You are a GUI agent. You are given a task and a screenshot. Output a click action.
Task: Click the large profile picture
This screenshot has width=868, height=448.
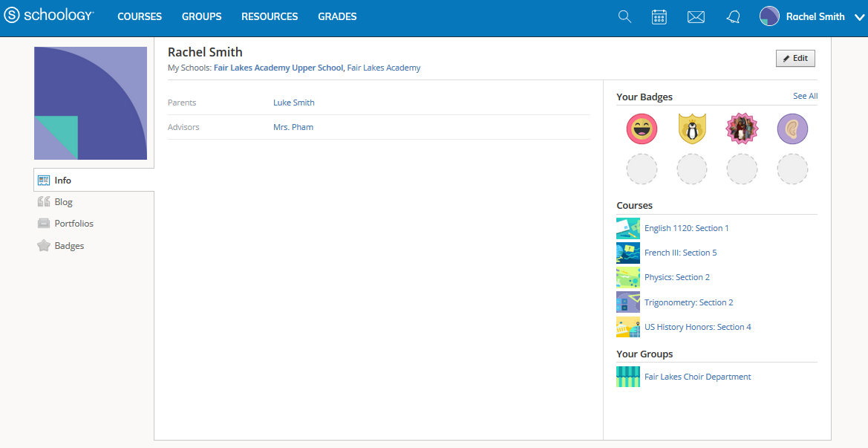pyautogui.click(x=91, y=103)
